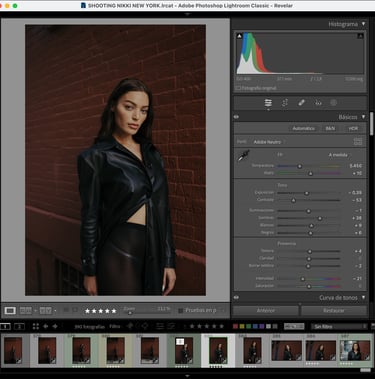Select the Crop overlay tool
375x379 pixels.
click(x=285, y=103)
